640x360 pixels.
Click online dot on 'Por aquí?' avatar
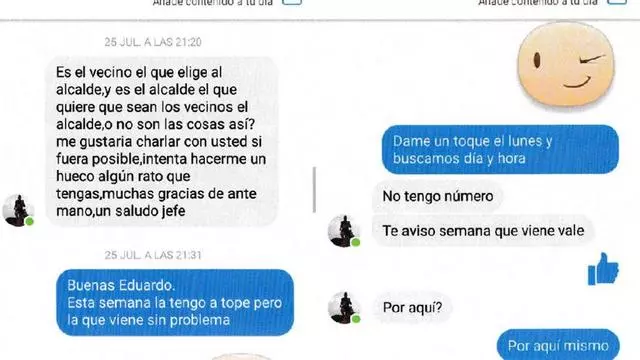[x=356, y=319]
